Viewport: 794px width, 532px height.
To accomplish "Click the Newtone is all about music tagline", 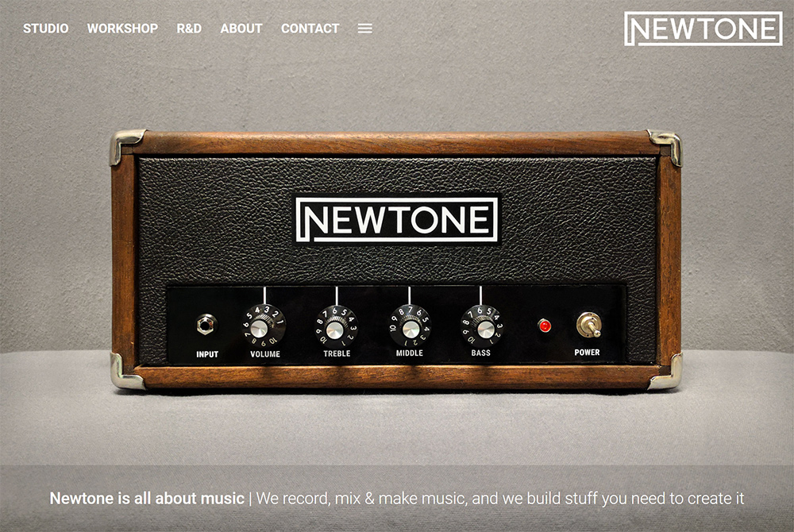I will 148,499.
